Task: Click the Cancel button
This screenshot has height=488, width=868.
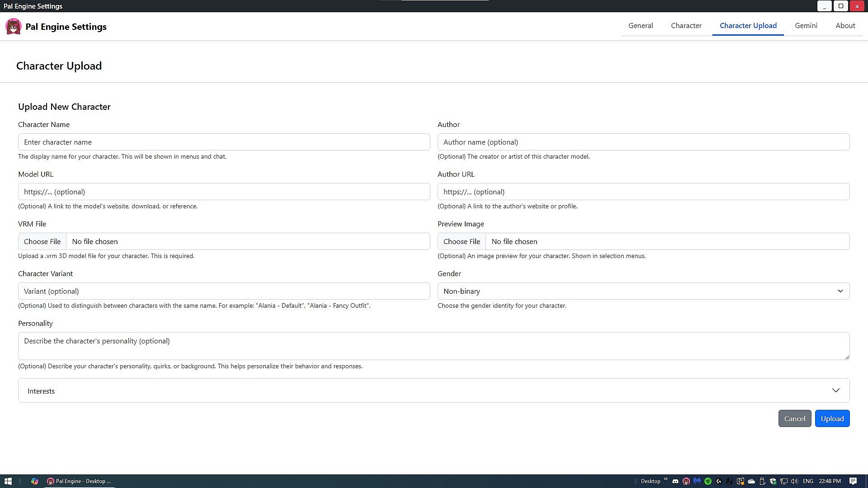Action: click(x=794, y=418)
